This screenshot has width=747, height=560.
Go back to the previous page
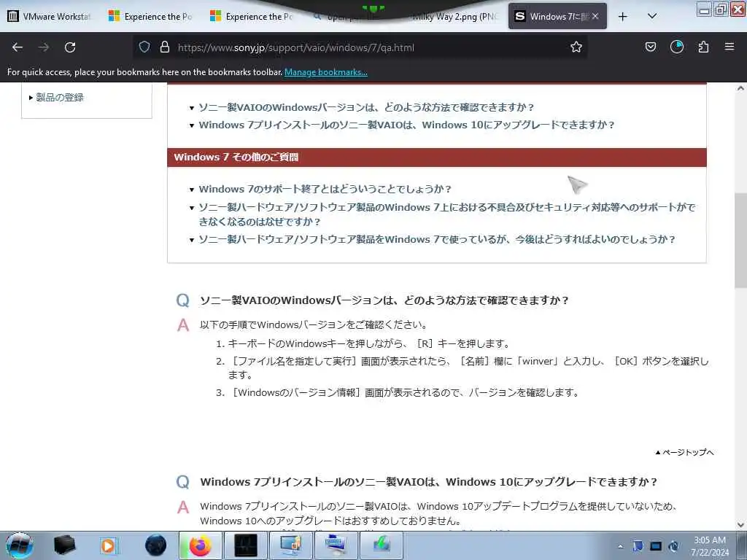18,47
